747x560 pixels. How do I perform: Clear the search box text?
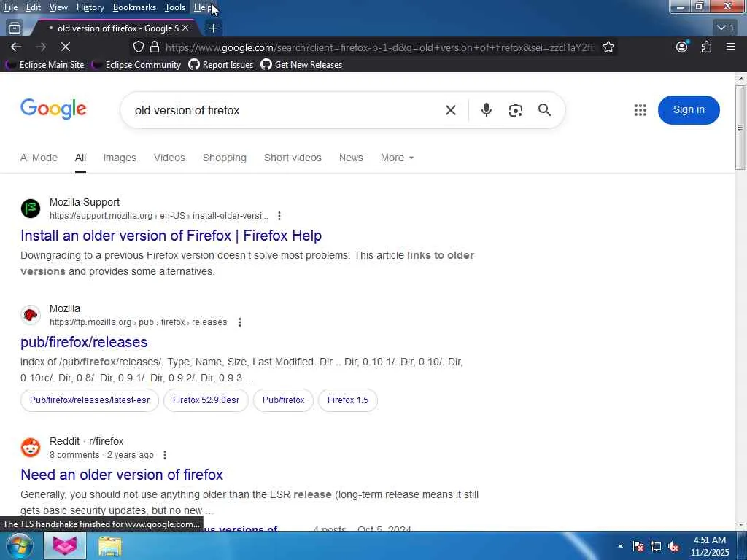[x=451, y=110]
